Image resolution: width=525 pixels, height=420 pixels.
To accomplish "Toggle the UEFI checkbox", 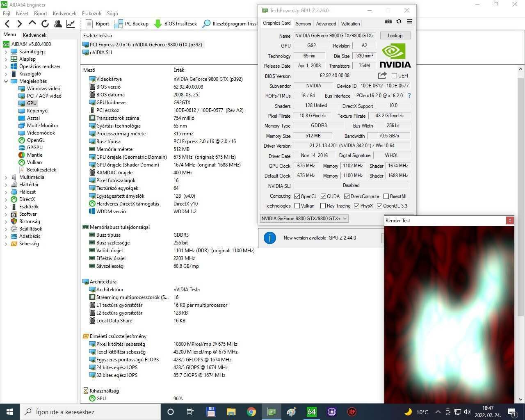I will point(394,75).
